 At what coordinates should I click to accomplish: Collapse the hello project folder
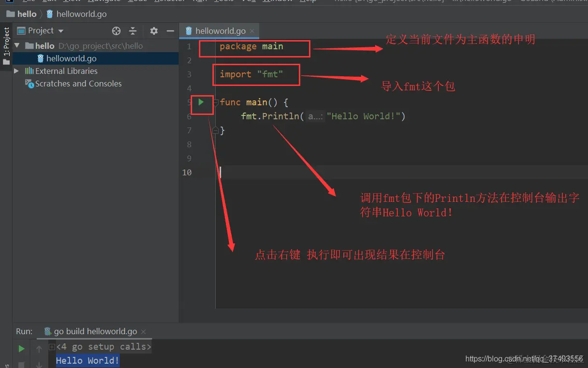(x=17, y=45)
